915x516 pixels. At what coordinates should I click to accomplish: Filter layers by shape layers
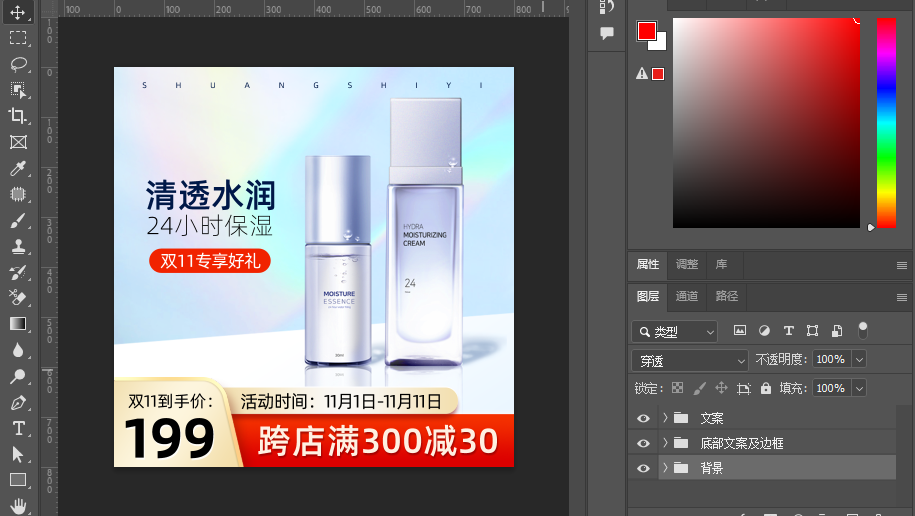pyautogui.click(x=812, y=330)
